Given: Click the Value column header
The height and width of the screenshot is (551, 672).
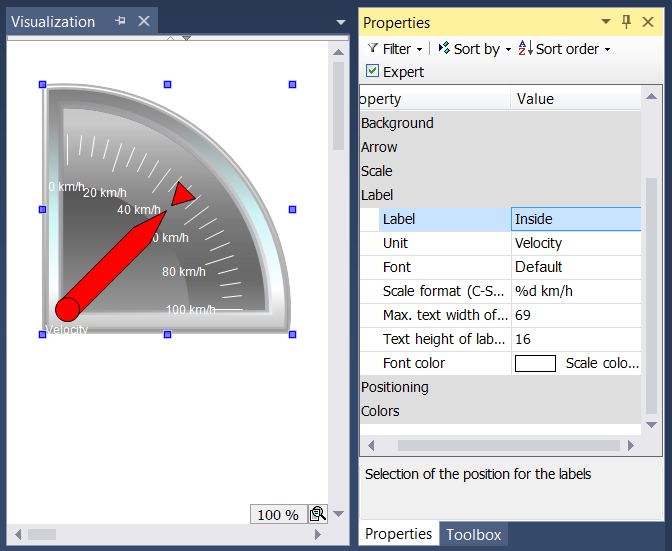Looking at the screenshot, I should pos(576,99).
